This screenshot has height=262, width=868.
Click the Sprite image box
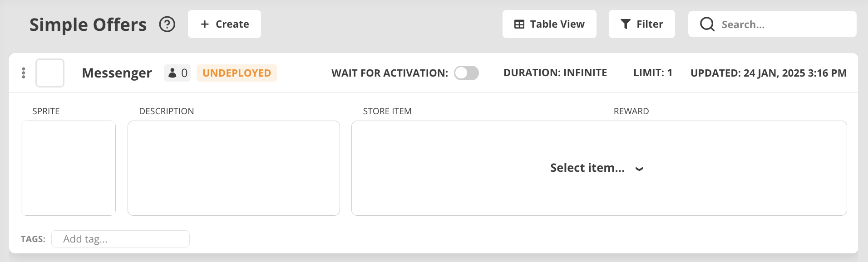[68, 168]
